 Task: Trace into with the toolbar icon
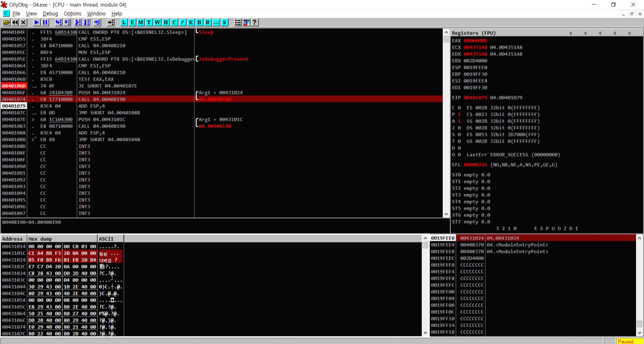[78, 22]
